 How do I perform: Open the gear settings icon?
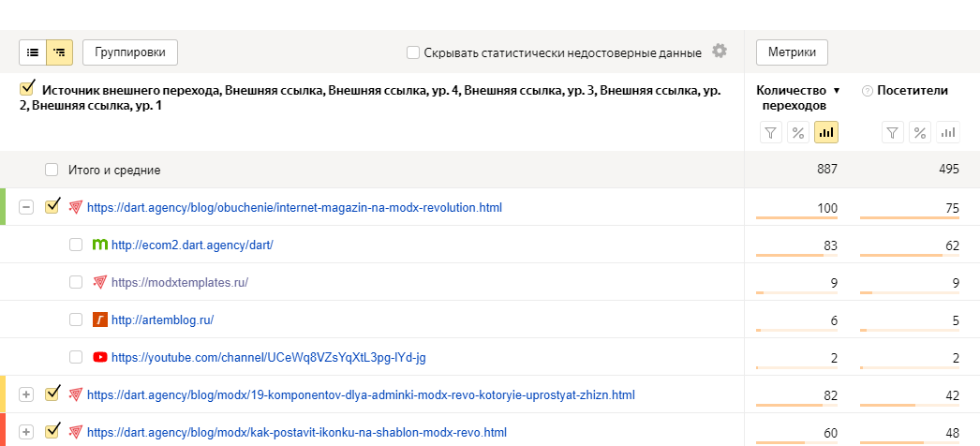720,52
